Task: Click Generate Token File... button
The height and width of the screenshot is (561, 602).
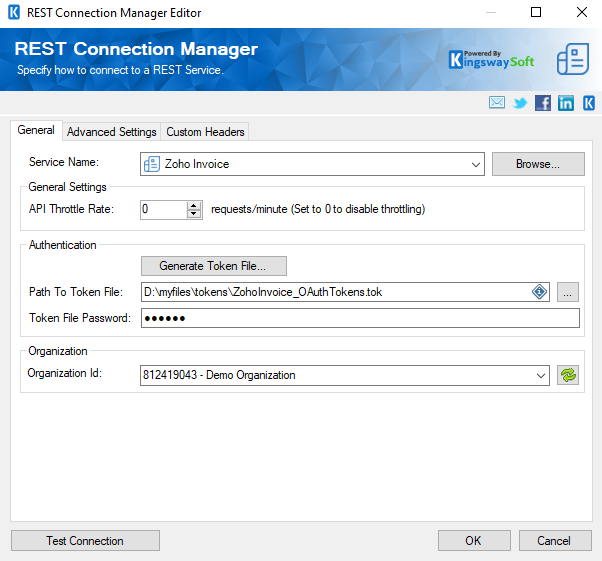Action: [214, 266]
